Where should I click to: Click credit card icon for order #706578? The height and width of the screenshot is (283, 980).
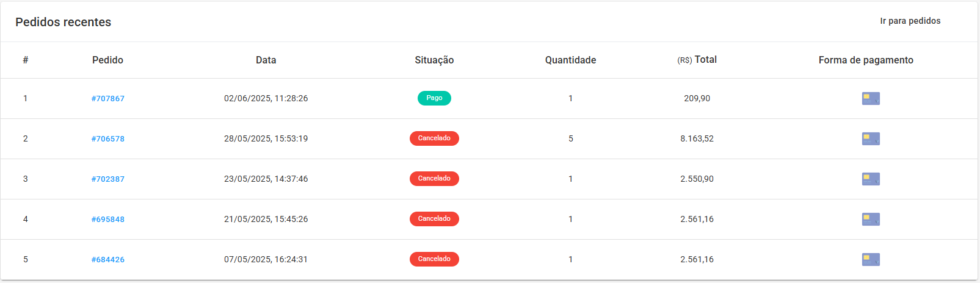(x=871, y=138)
